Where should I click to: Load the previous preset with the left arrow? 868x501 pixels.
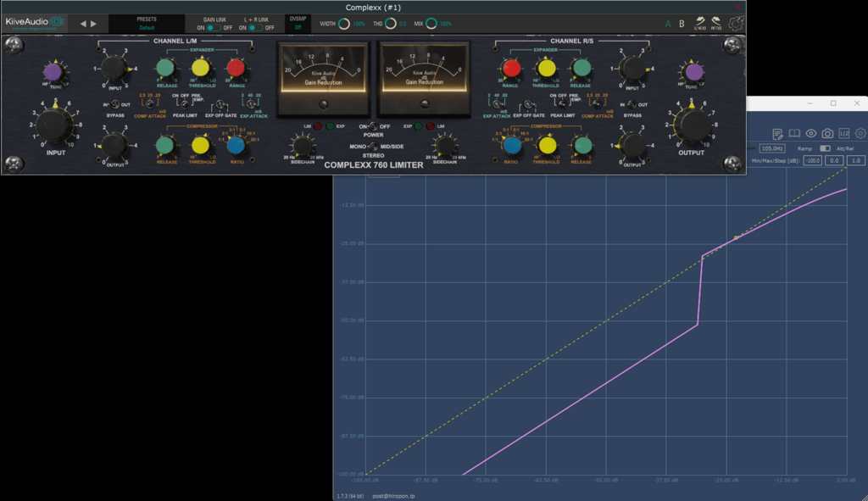pos(83,24)
